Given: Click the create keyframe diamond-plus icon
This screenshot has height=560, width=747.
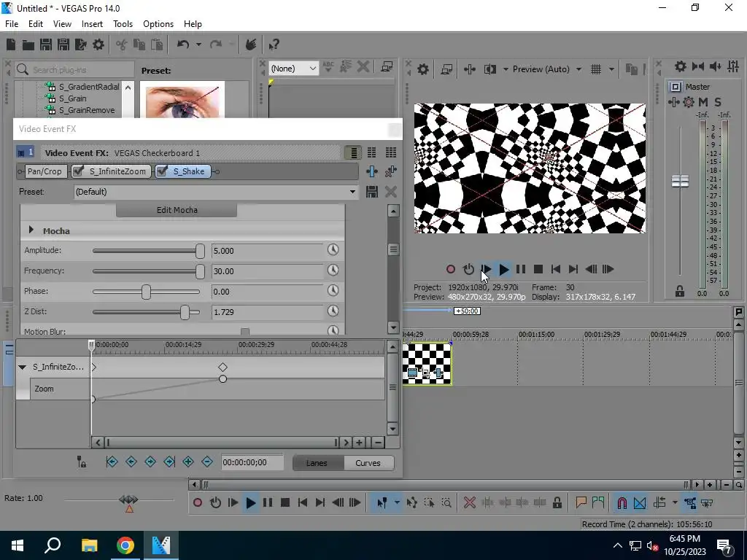Looking at the screenshot, I should point(188,462).
